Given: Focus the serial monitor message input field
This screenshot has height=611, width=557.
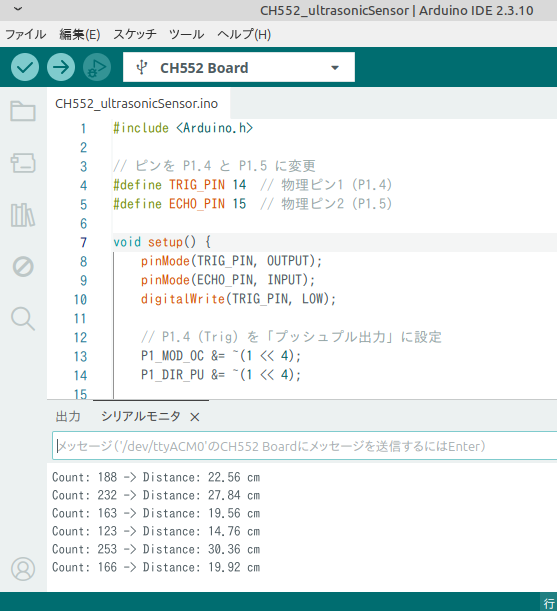Looking at the screenshot, I should point(304,446).
